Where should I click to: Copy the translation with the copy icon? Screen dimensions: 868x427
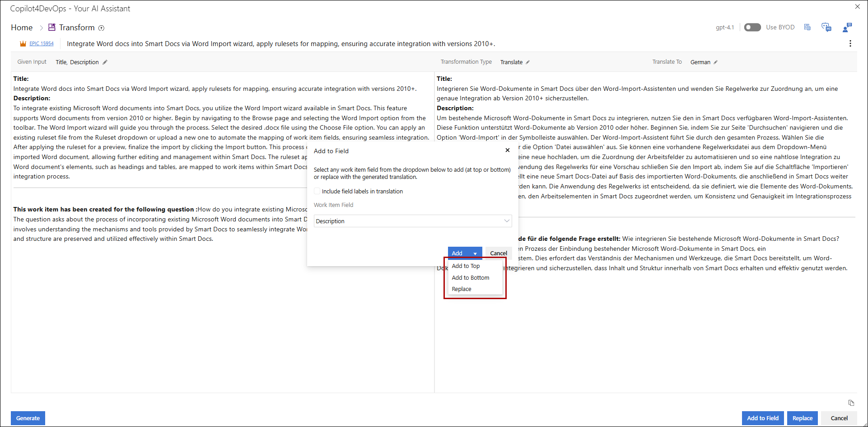[851, 403]
